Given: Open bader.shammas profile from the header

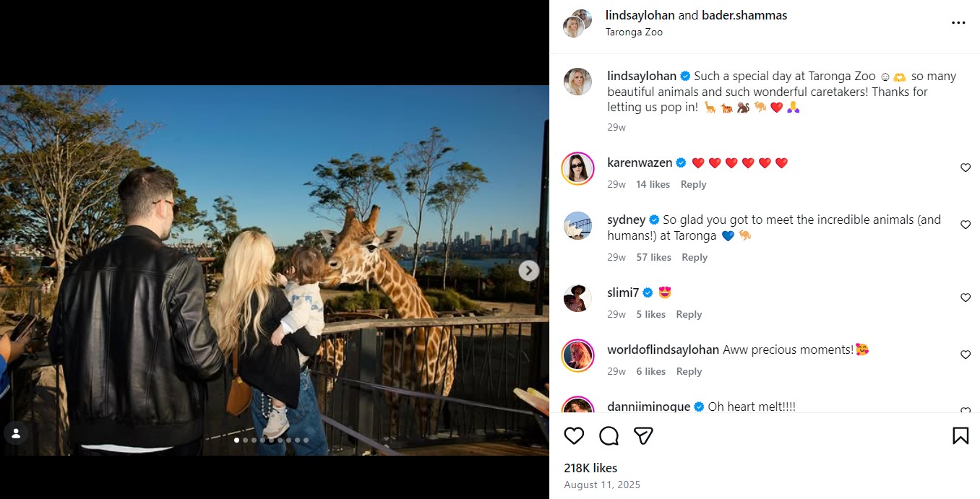Looking at the screenshot, I should click(x=744, y=15).
